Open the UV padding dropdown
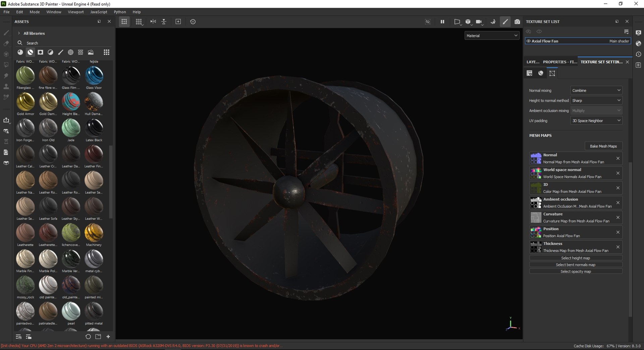This screenshot has width=644, height=350. tap(596, 121)
